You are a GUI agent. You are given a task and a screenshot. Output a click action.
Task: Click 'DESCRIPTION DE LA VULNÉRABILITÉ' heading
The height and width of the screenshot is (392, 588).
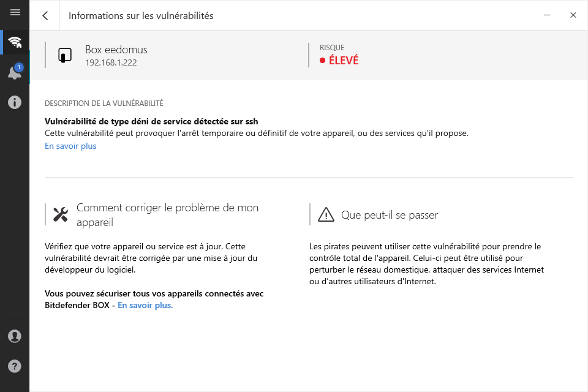click(x=104, y=103)
